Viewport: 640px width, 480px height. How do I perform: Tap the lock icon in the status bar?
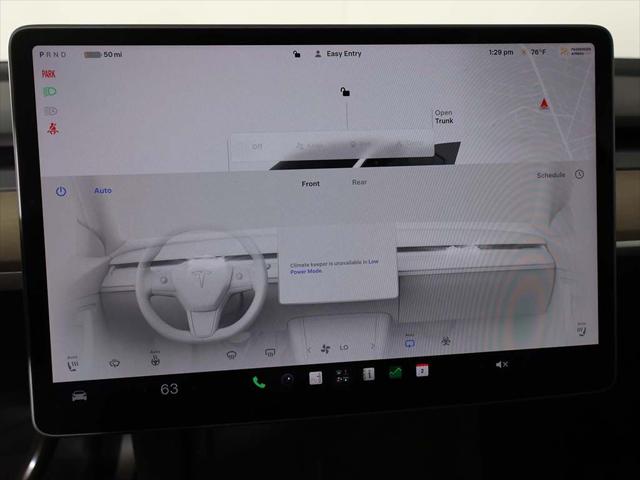pos(297,54)
